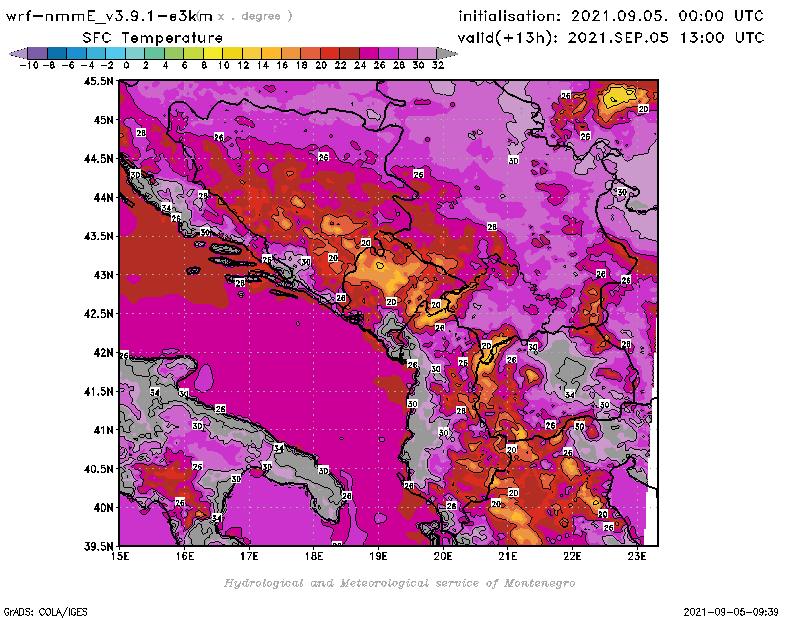The width and height of the screenshot is (800, 618).
Task: Click the 15E longitude label
Action: pyautogui.click(x=120, y=556)
